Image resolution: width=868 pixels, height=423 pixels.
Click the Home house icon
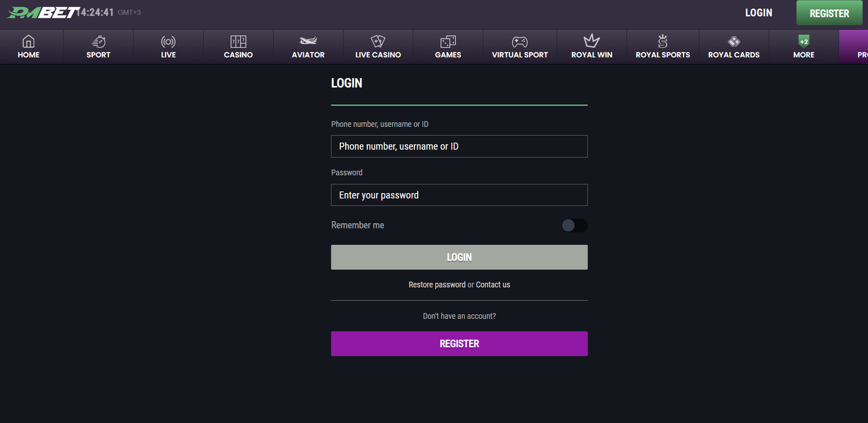point(28,41)
